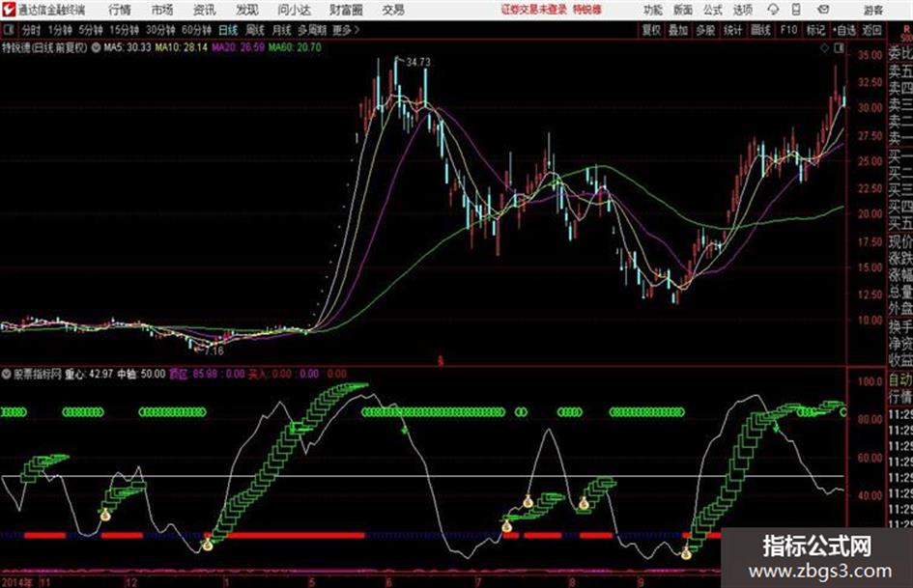Click the 2014年 date label on time axis

coord(16,582)
